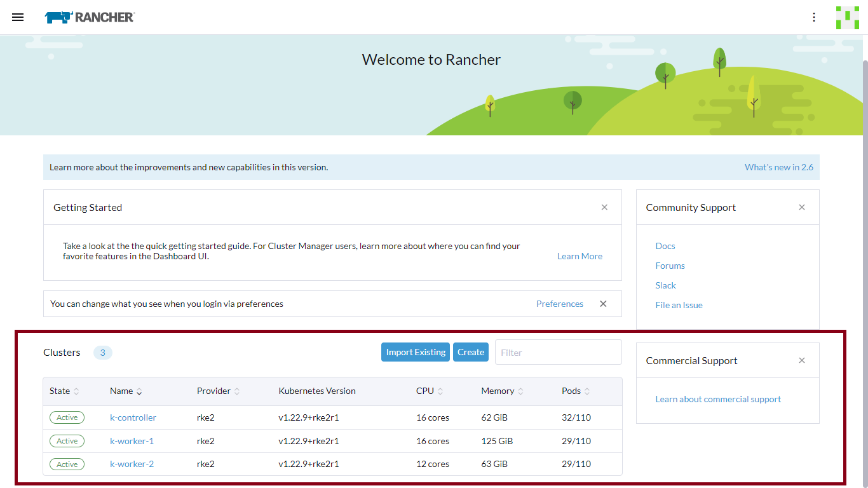Click the 125 GiB memory value
This screenshot has width=868, height=488.
click(497, 441)
